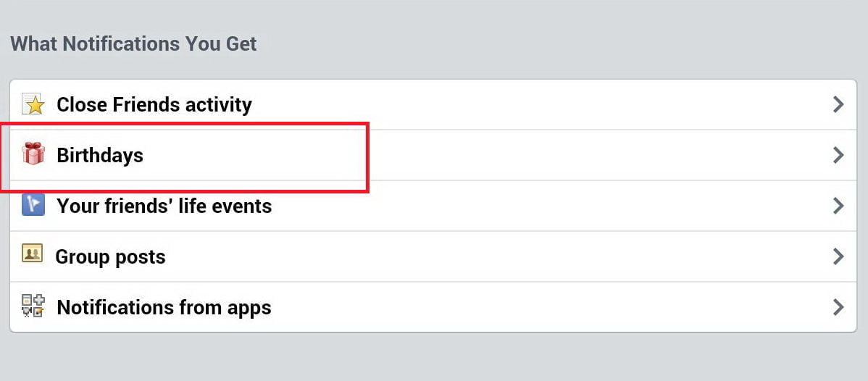Click the gift box Birthdays icon

[33, 154]
